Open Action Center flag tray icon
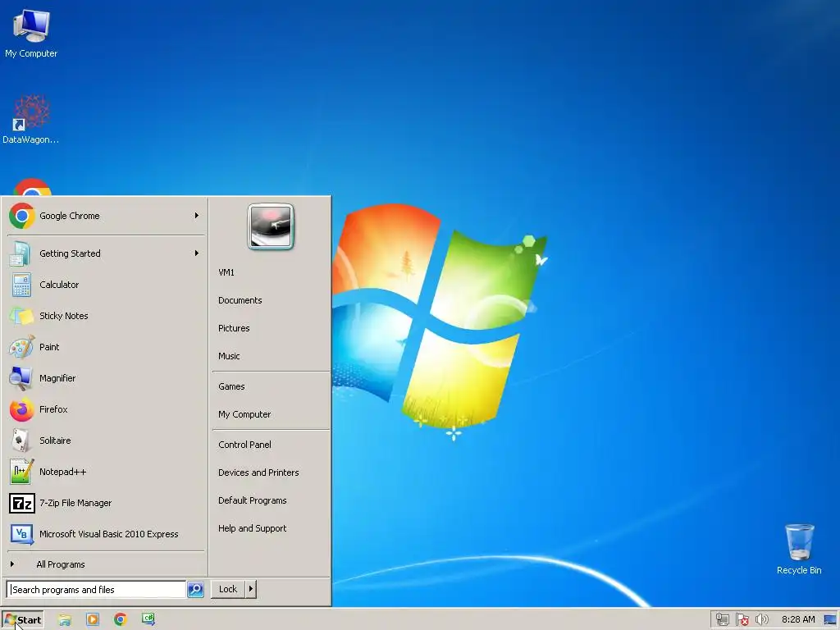The width and height of the screenshot is (840, 630). pos(742,620)
